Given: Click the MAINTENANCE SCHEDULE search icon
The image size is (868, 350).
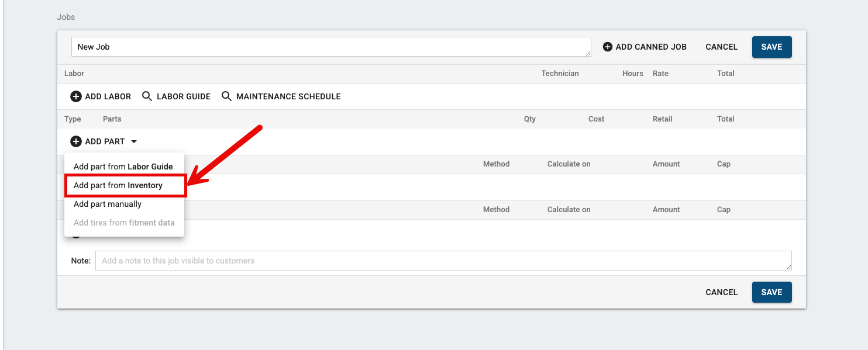Looking at the screenshot, I should (226, 96).
